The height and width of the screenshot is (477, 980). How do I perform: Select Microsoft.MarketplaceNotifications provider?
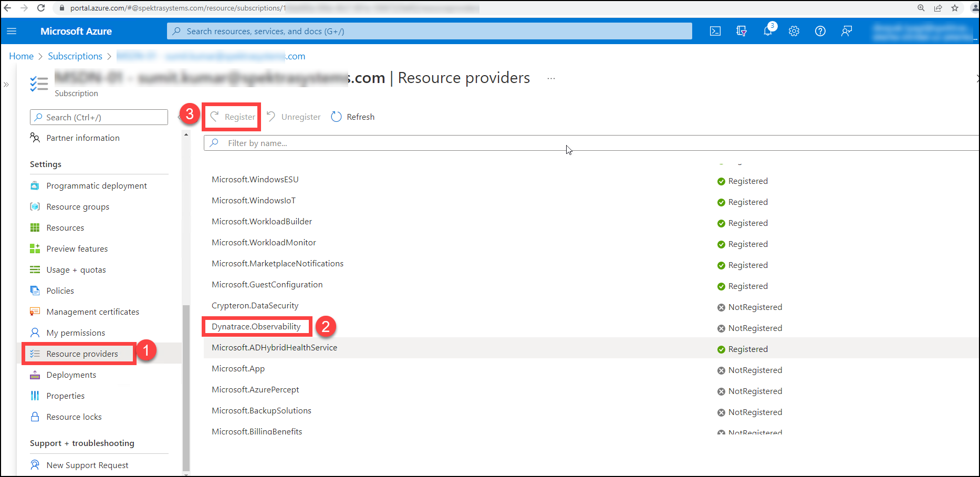click(x=277, y=264)
